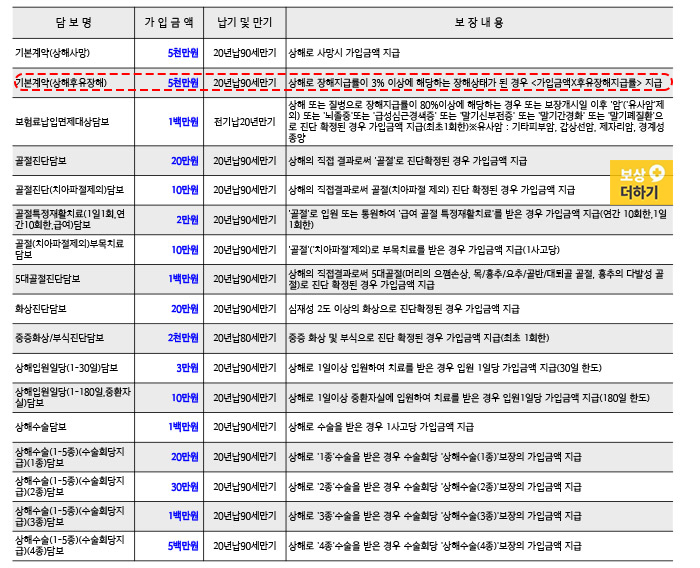Select the 상해수술담보 row name
This screenshot has height=568, width=700.
44,427
